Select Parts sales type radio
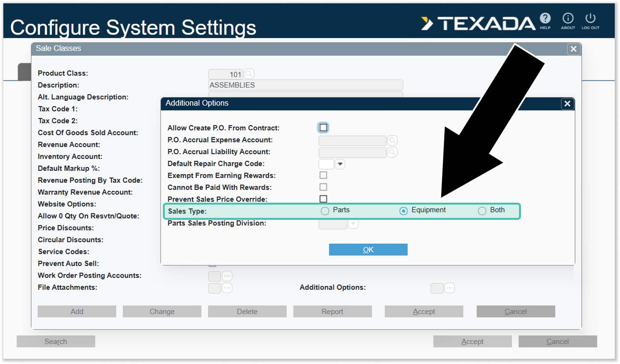620x364 pixels. [325, 211]
